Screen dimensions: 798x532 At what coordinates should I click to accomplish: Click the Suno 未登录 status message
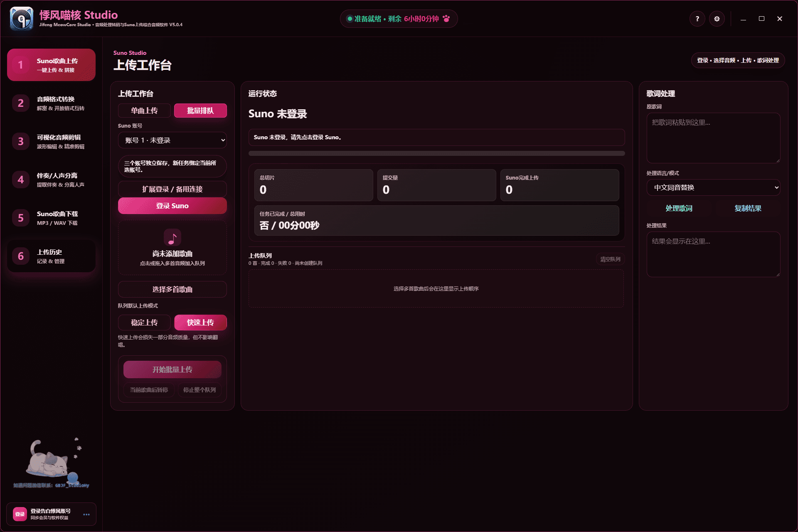point(436,138)
